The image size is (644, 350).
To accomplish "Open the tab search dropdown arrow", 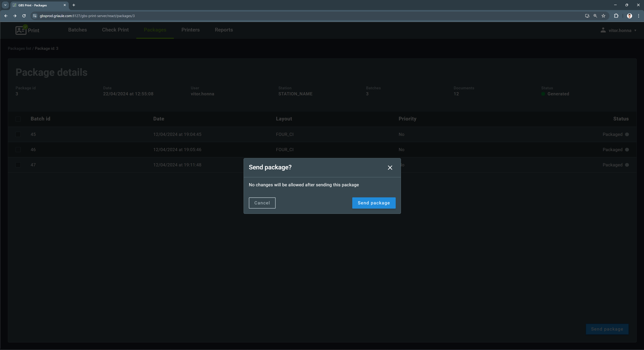I will tap(5, 5).
